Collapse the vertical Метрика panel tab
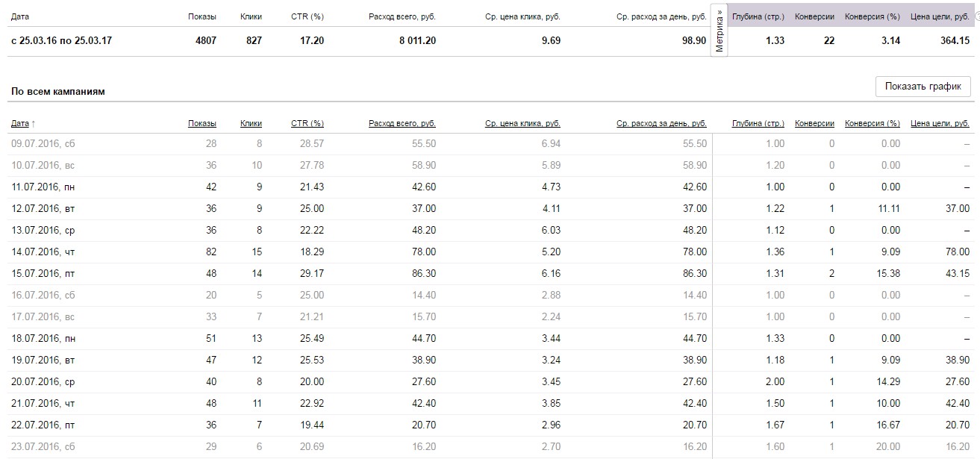 click(720, 30)
